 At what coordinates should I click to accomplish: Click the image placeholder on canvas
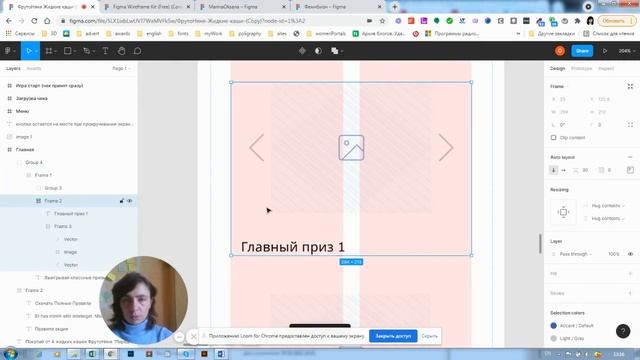(x=351, y=147)
